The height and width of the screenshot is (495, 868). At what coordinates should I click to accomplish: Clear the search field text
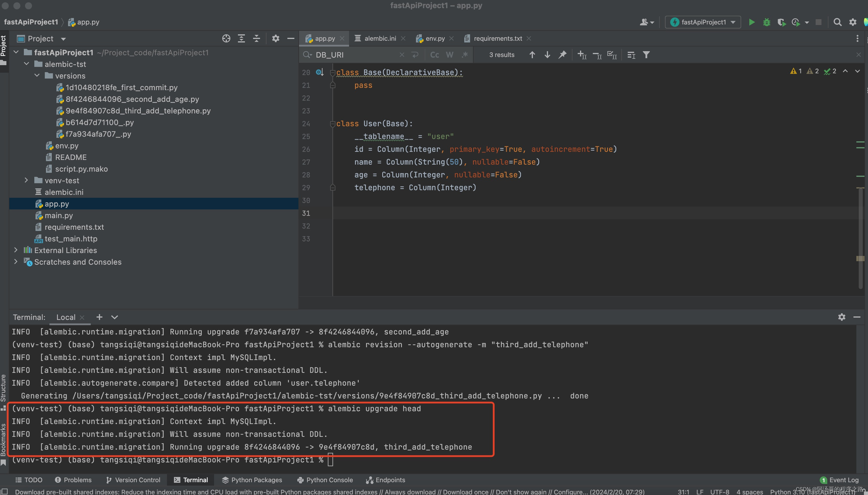pos(401,55)
